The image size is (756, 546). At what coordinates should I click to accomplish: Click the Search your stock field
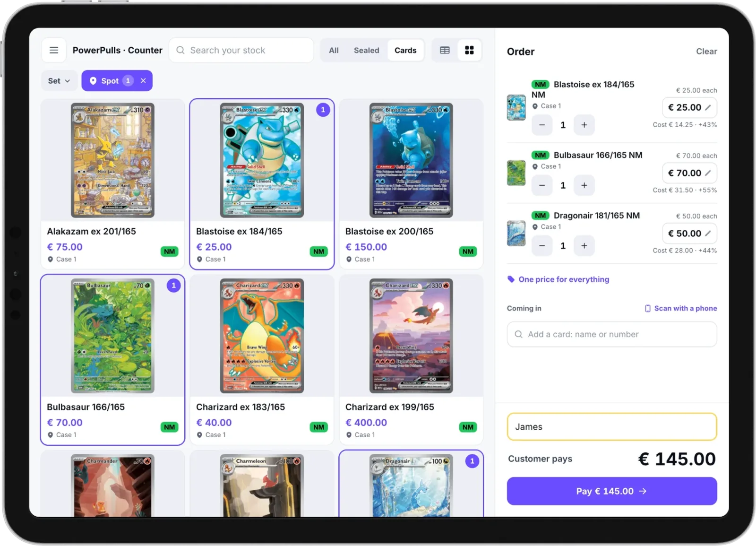coord(241,50)
